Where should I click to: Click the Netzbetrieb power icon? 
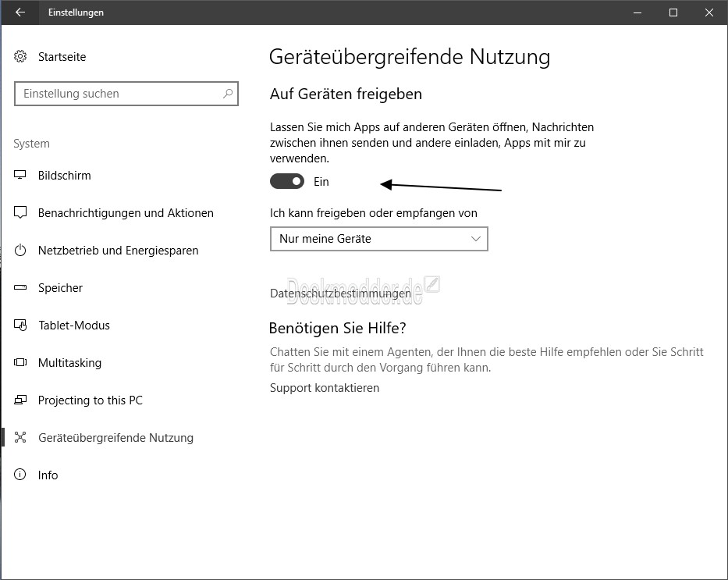[x=20, y=251]
